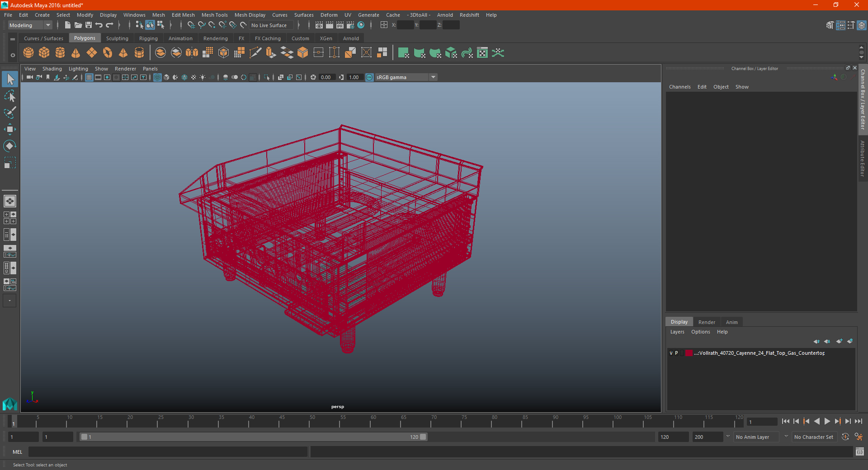Create a polygon torus from the shelf
Viewport: 868px width, 470px height.
pos(108,53)
